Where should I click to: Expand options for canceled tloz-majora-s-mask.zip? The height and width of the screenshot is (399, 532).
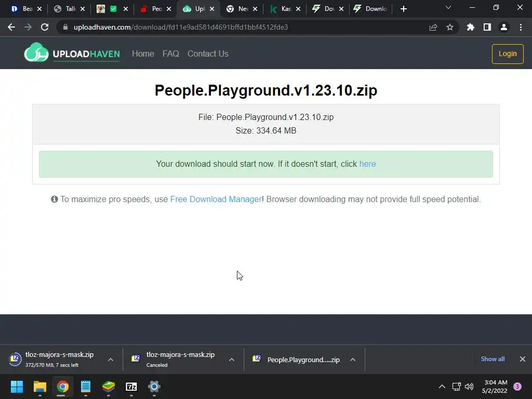(232, 360)
